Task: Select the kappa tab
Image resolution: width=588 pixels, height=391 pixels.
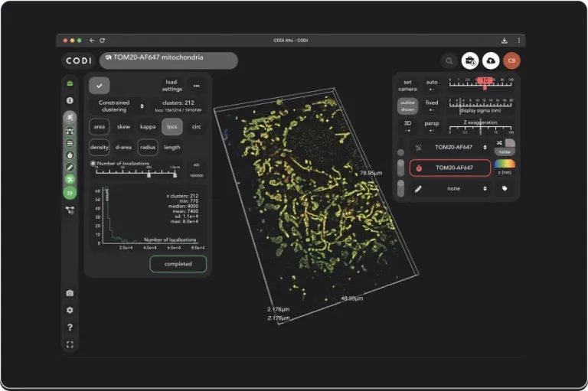Action: pyautogui.click(x=148, y=127)
